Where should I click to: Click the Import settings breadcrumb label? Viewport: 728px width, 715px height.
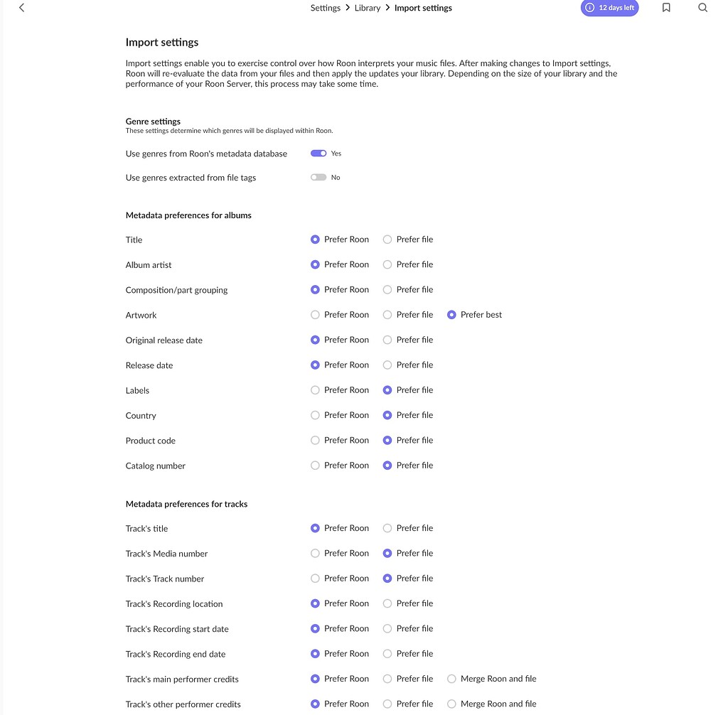pyautogui.click(x=423, y=8)
